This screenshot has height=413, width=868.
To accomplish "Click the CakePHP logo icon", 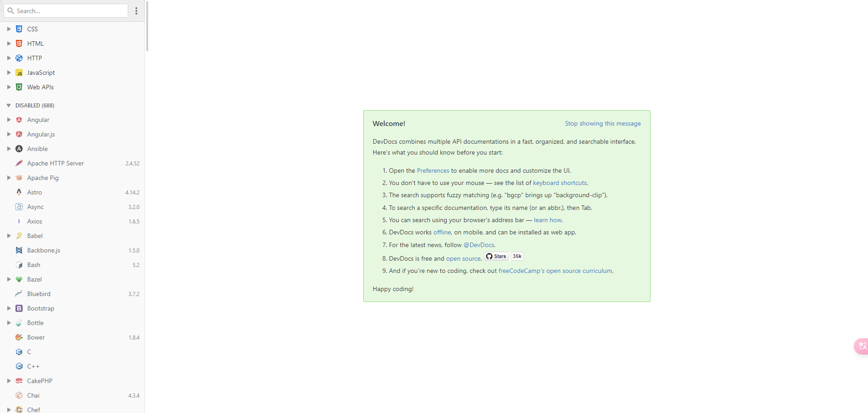I will pyautogui.click(x=19, y=381).
